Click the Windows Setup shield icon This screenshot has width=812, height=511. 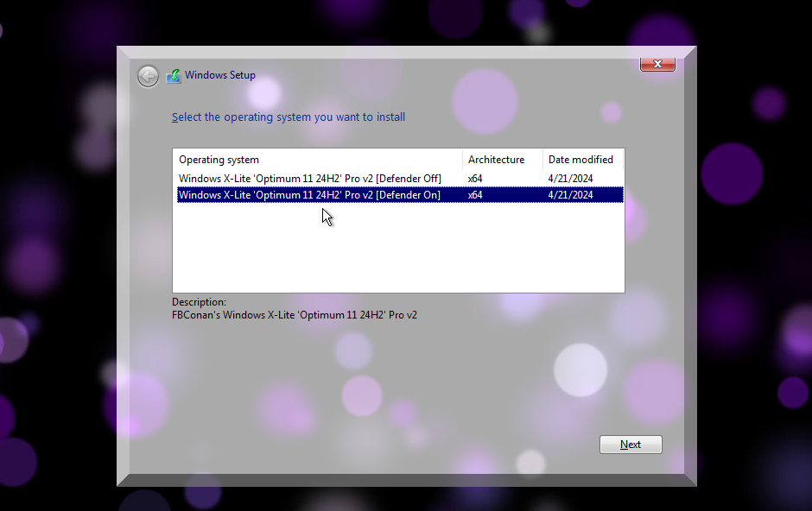174,76
